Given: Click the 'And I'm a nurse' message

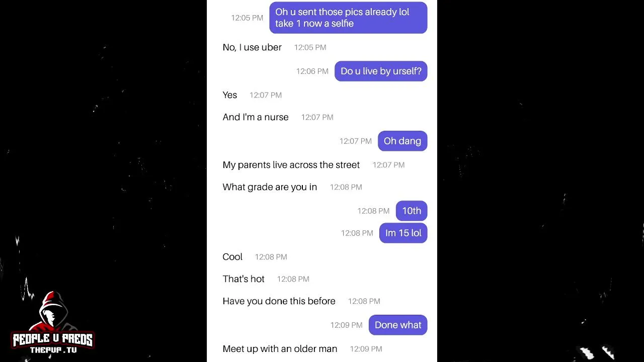Looking at the screenshot, I should (256, 117).
